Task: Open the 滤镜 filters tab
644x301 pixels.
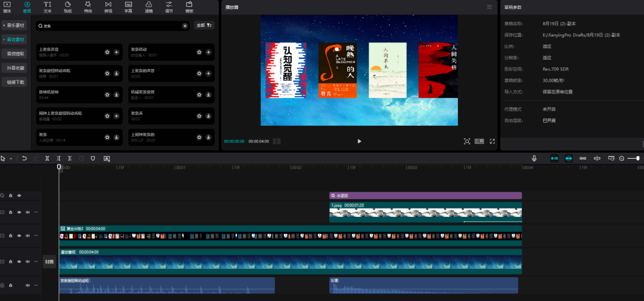Action: click(148, 7)
